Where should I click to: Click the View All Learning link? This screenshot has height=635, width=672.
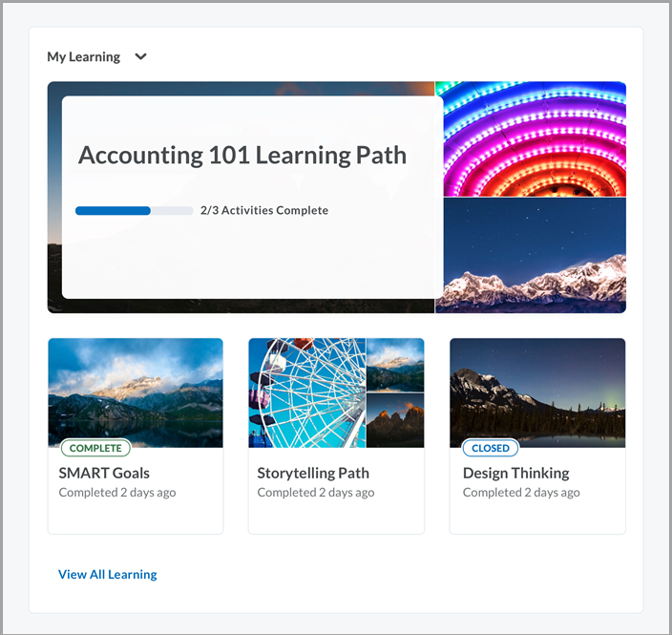coord(108,575)
